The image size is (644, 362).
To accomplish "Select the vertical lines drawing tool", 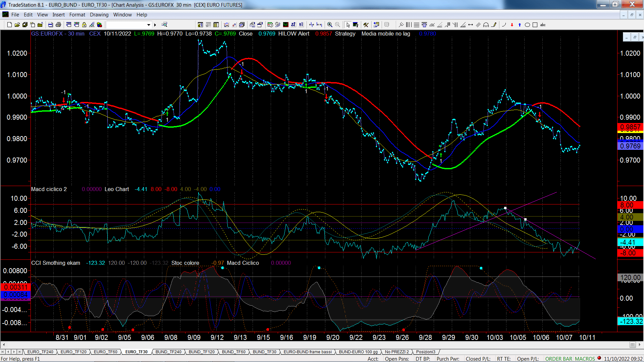I will point(409,25).
